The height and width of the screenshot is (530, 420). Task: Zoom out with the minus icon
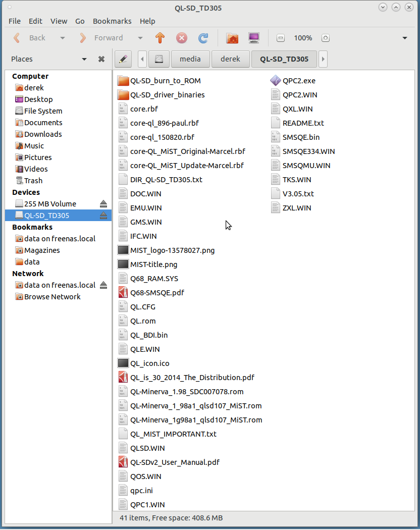coord(280,38)
